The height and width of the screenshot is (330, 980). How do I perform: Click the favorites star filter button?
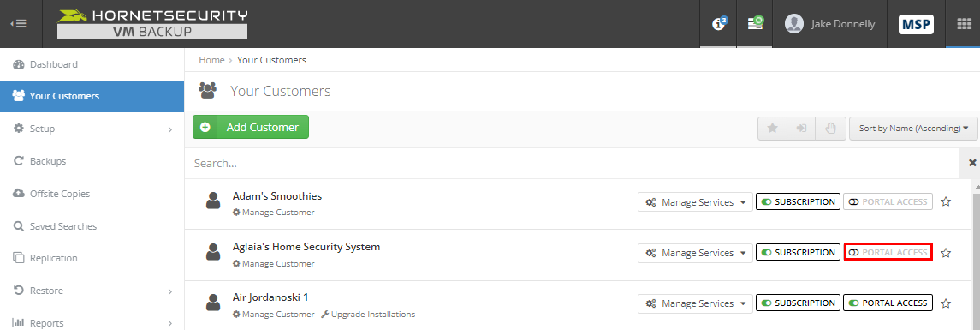pos(773,128)
